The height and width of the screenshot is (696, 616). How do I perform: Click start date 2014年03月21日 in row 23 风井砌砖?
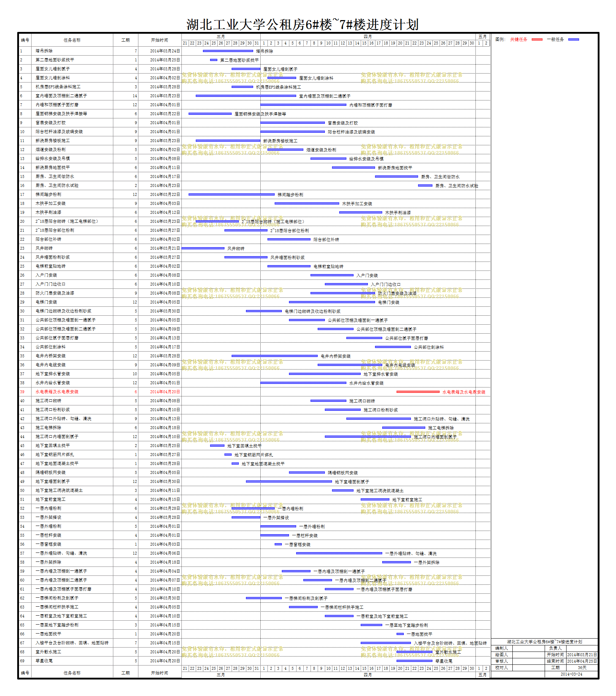(165, 248)
